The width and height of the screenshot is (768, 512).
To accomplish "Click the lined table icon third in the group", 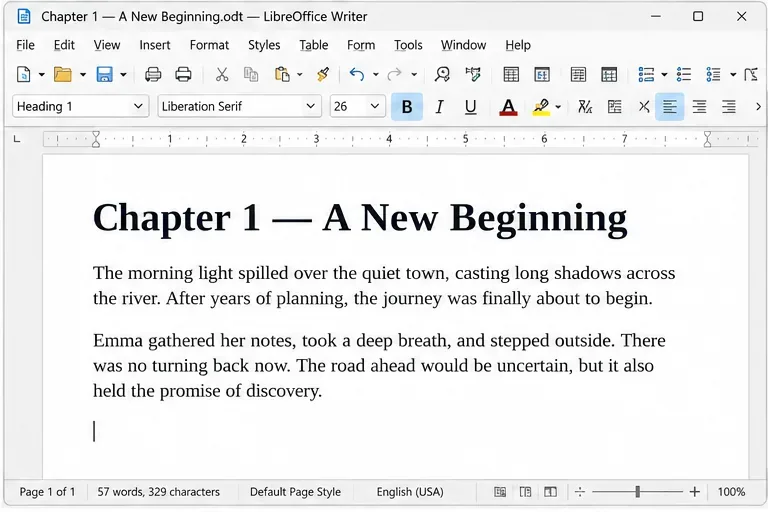I will point(578,74).
